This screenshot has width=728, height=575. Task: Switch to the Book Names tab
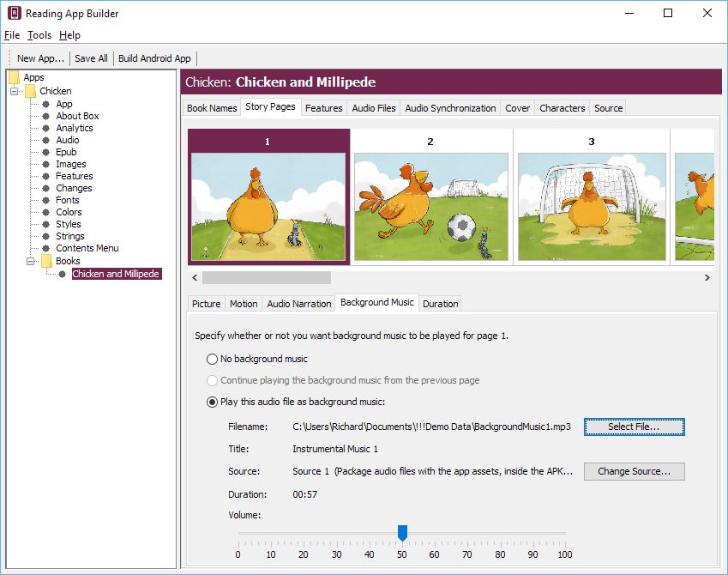pos(212,108)
